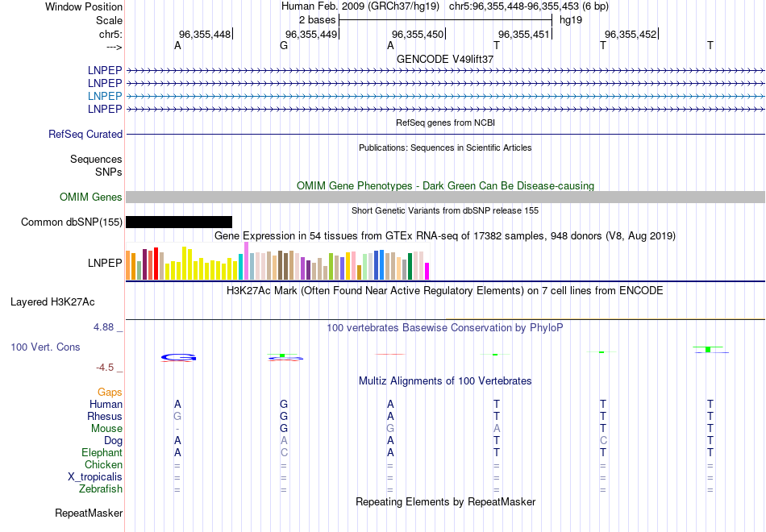The image size is (766, 532).
Task: Click the red bar in GTEx chart
Action: (x=156, y=264)
